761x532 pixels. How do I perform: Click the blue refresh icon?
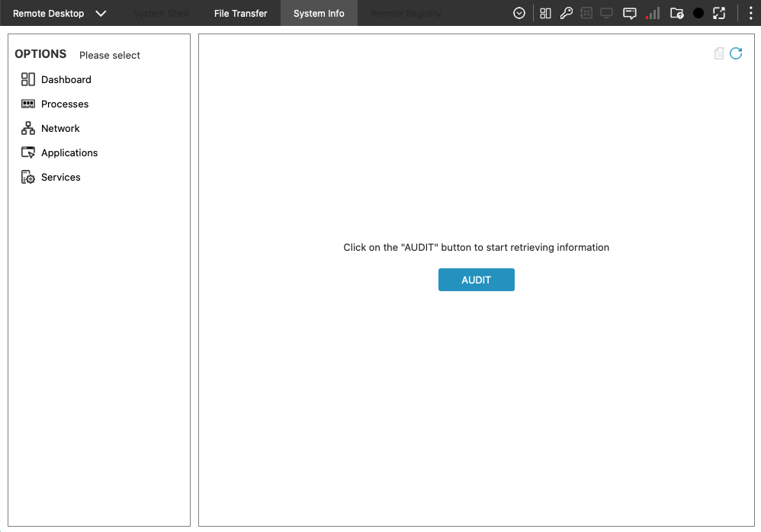(x=736, y=53)
